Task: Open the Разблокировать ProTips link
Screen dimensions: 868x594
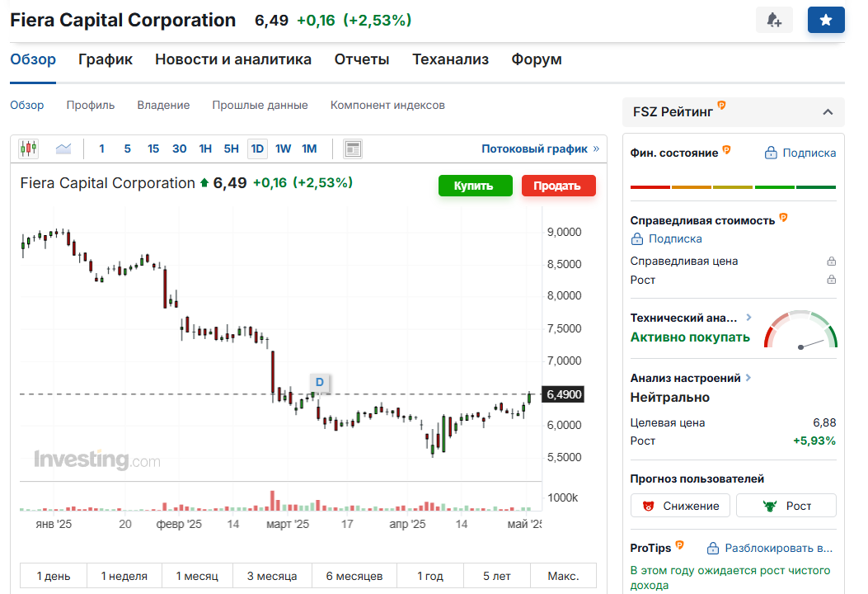Action: (769, 548)
